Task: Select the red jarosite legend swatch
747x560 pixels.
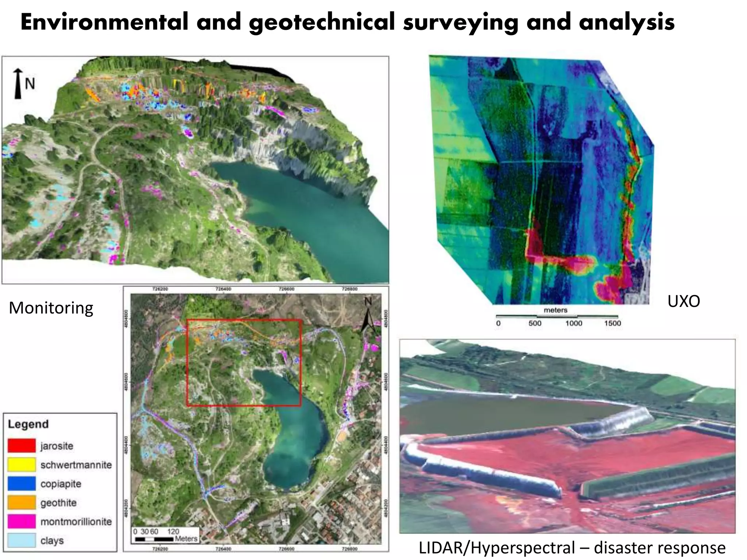Action: point(22,446)
